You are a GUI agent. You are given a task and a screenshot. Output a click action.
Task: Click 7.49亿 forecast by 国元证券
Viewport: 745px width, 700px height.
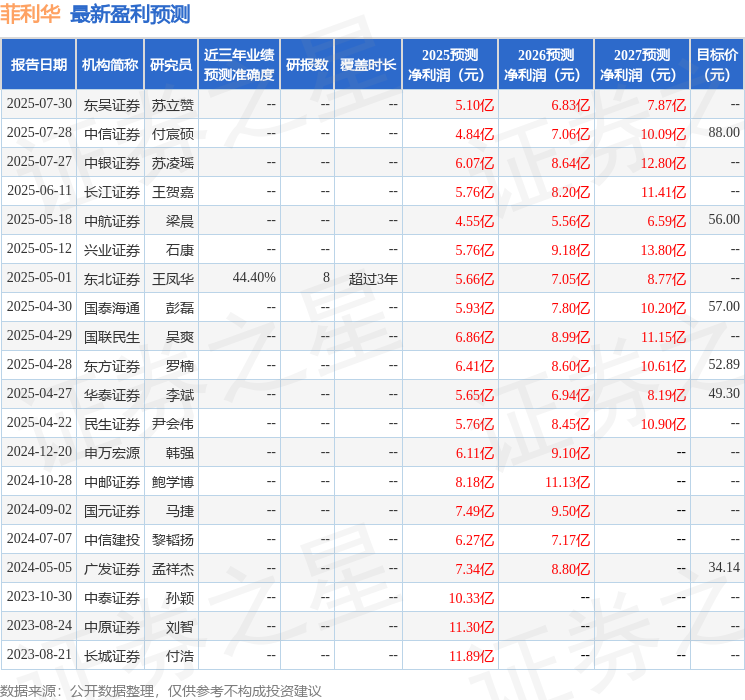pos(474,511)
